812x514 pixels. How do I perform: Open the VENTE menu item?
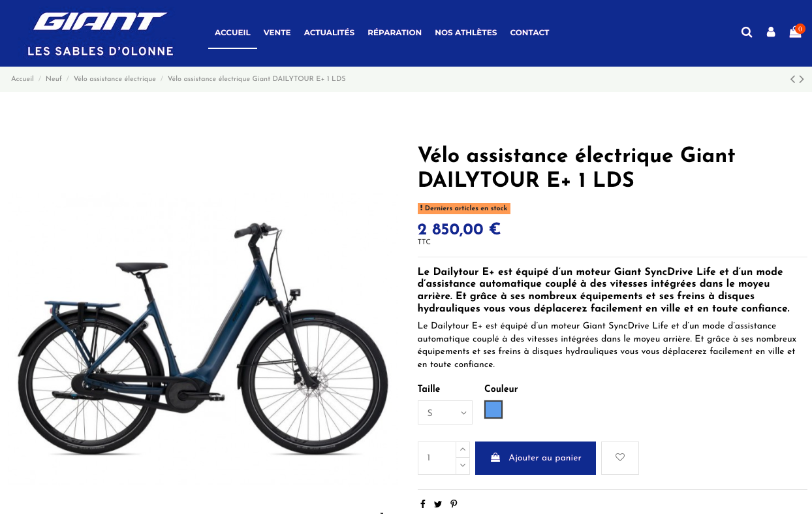277,33
